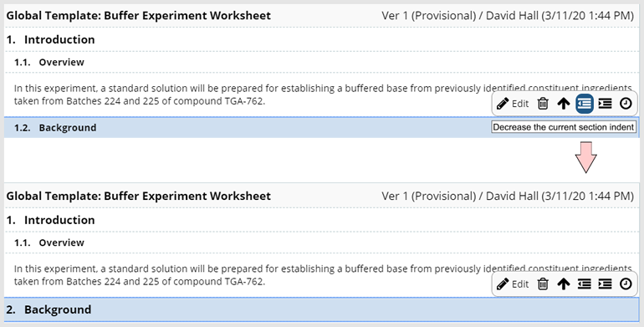The image size is (644, 327).
Task: Click decrease indent icon in lower toolbar
Action: click(585, 284)
